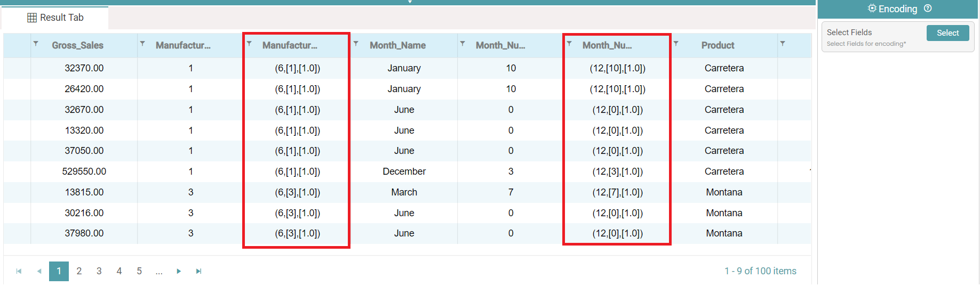Advance to the next page arrow

(x=179, y=271)
